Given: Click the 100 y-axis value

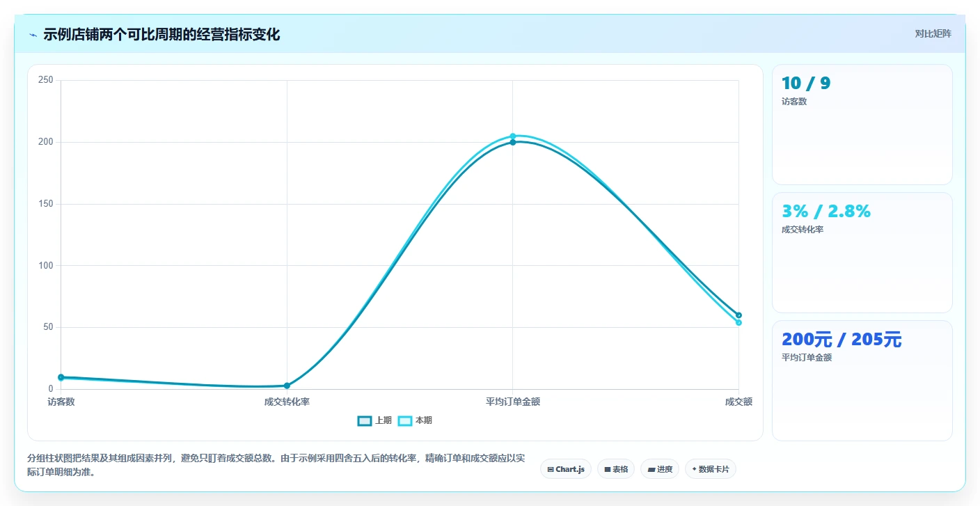Looking at the screenshot, I should [x=46, y=265].
